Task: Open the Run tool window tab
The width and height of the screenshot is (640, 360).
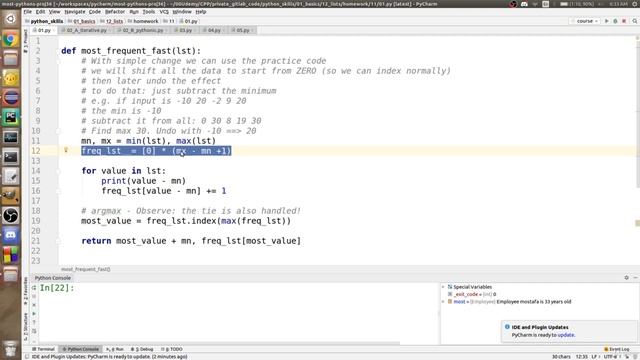Action: 115,349
